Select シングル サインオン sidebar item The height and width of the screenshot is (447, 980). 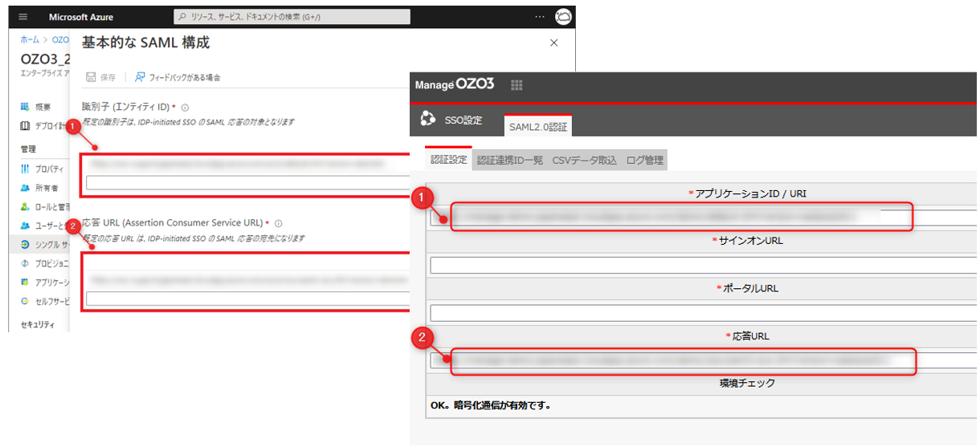point(45,244)
